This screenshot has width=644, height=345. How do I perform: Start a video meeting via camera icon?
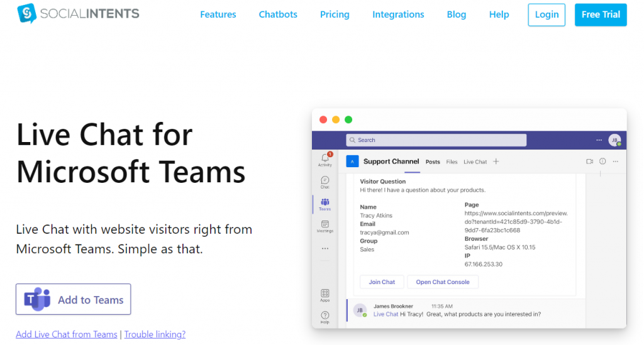pyautogui.click(x=590, y=162)
